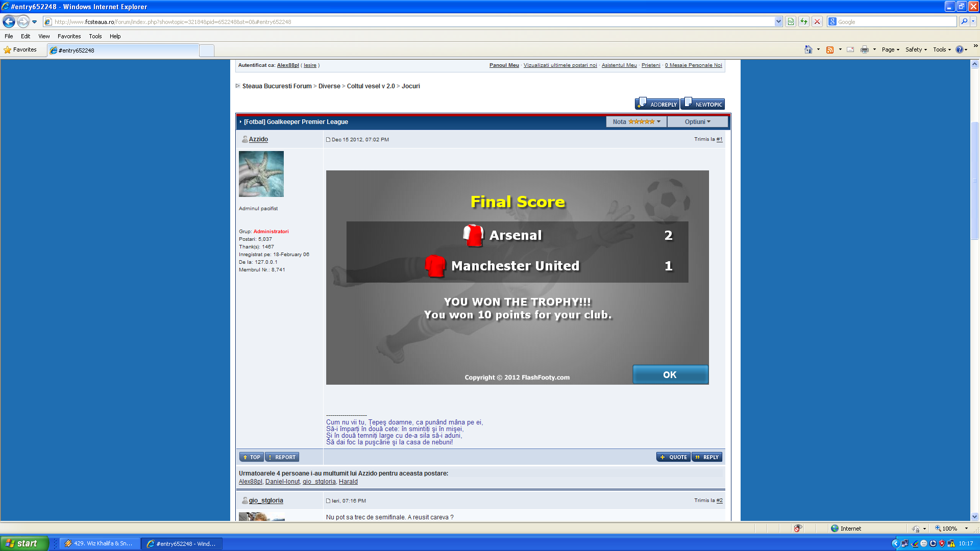Click the blue Help question mark icon
The image size is (980, 551).
point(960,49)
